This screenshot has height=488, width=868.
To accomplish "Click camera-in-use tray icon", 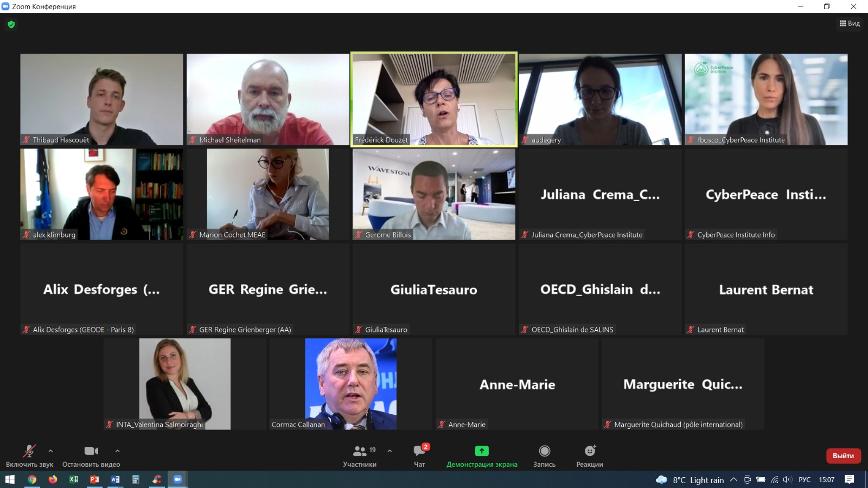I will tap(747, 479).
